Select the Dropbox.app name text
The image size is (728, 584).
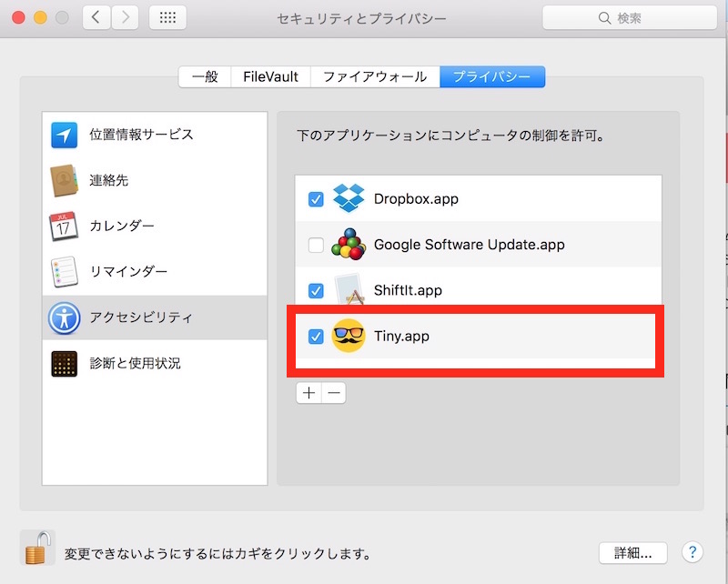pyautogui.click(x=416, y=198)
